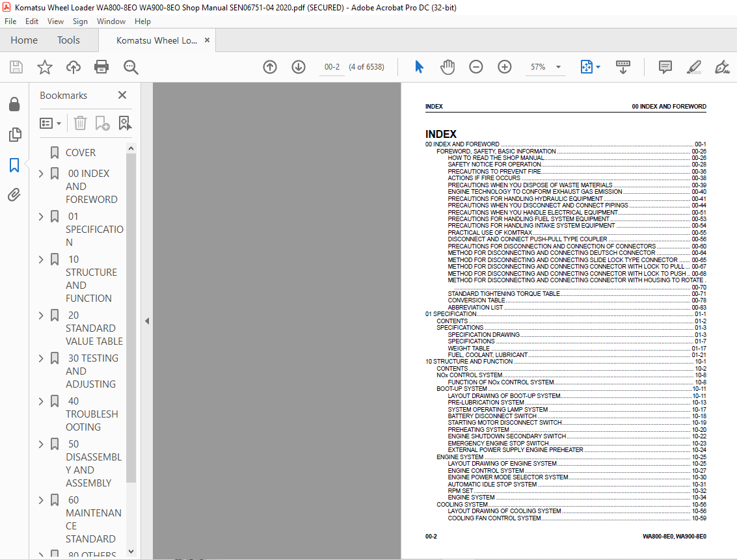This screenshot has height=560, width=737.
Task: Toggle scrolling mode icon
Action: pos(623,67)
